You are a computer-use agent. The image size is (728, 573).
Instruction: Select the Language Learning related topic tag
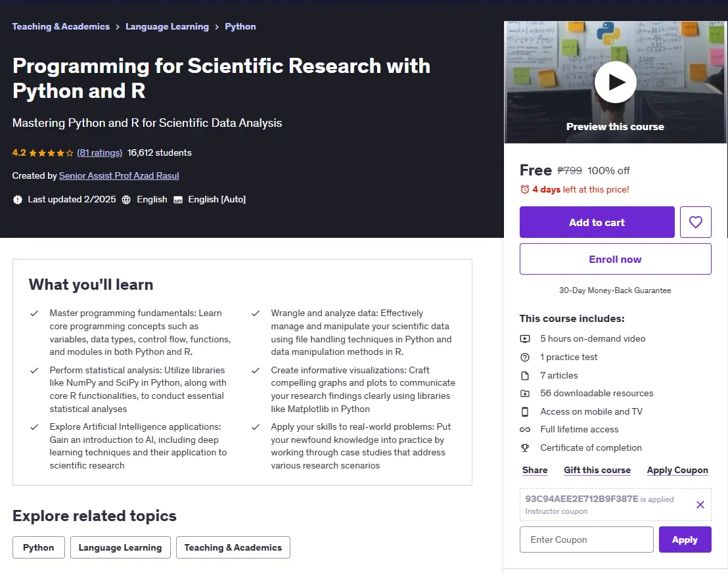(x=120, y=547)
